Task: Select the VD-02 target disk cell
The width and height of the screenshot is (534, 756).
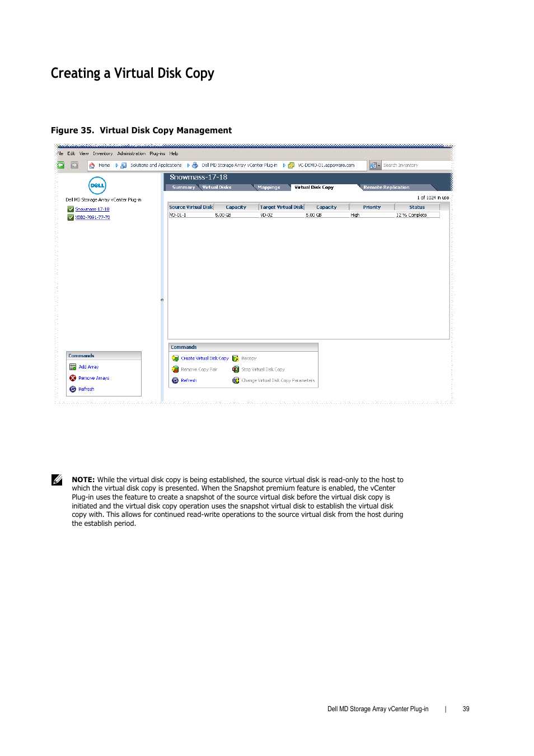Action: click(282, 215)
